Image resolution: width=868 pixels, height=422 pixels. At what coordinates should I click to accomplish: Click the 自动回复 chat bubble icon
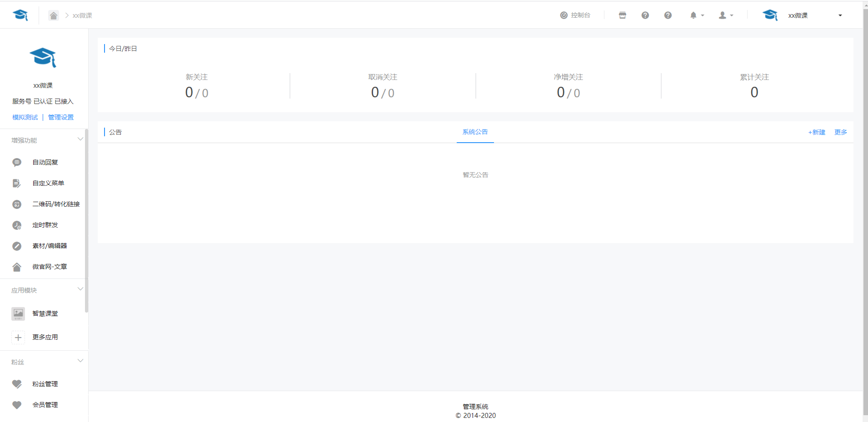tap(17, 163)
